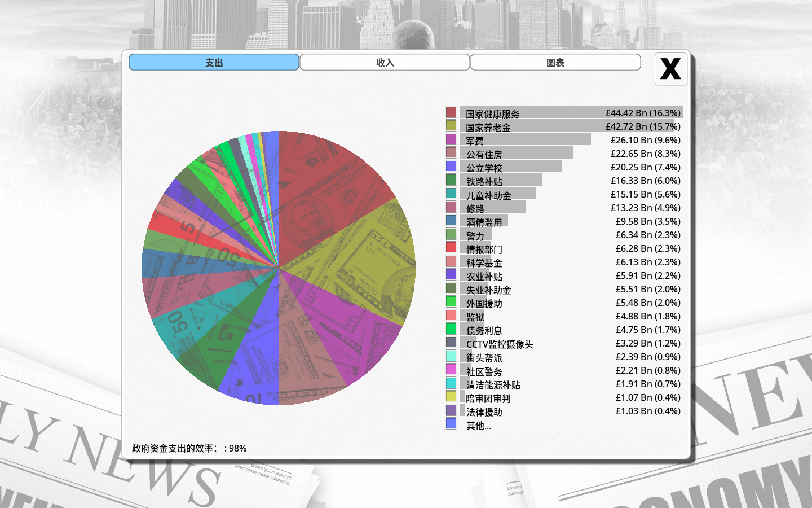The width and height of the screenshot is (812, 508).
Task: Select the 军费 label
Action: click(x=475, y=141)
